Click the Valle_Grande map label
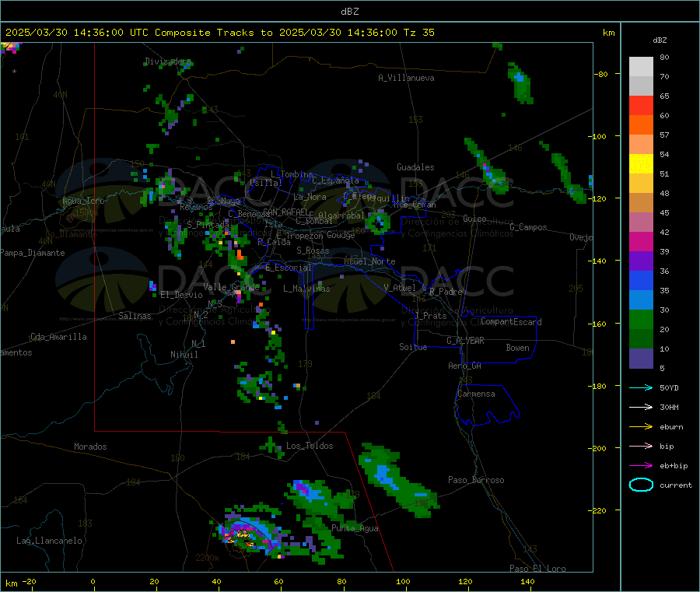Screen dimensions: 700x592 pyautogui.click(x=231, y=287)
